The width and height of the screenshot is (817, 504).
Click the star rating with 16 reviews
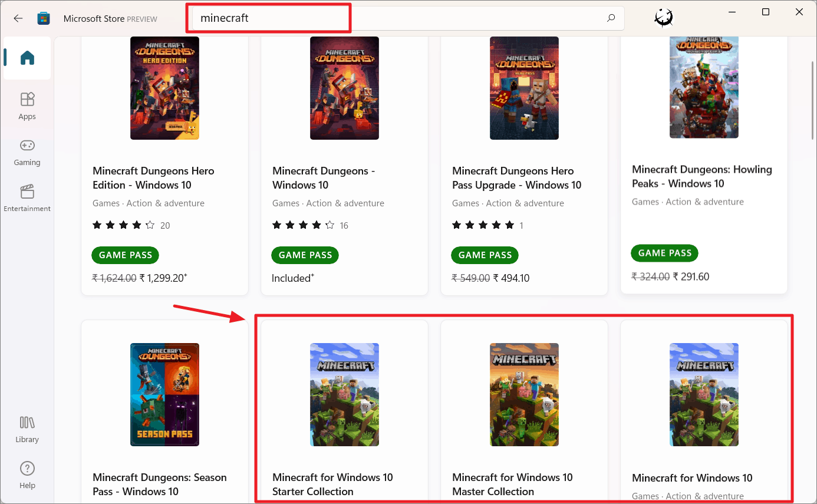click(x=304, y=225)
